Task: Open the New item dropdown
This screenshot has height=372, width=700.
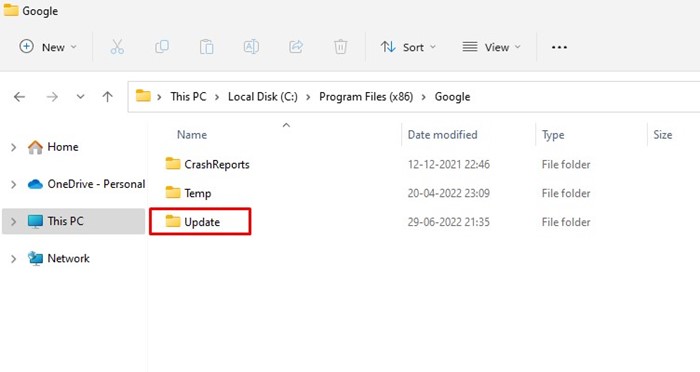Action: [x=48, y=47]
